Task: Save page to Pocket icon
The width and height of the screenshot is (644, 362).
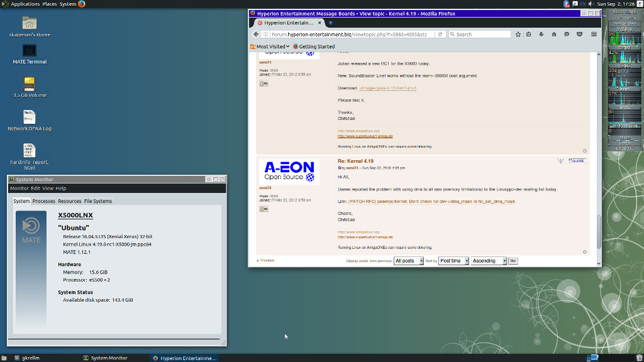Action: (579, 35)
